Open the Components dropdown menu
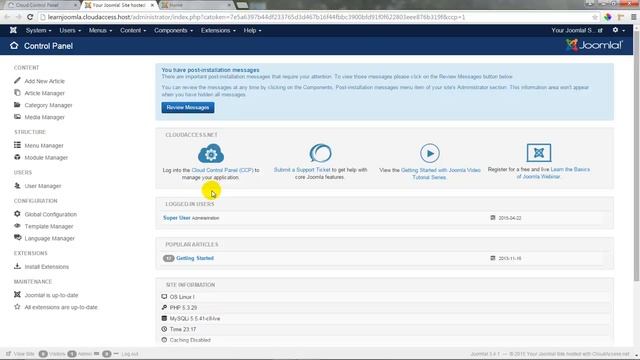Viewport: 640px width, 360px height. (x=173, y=30)
